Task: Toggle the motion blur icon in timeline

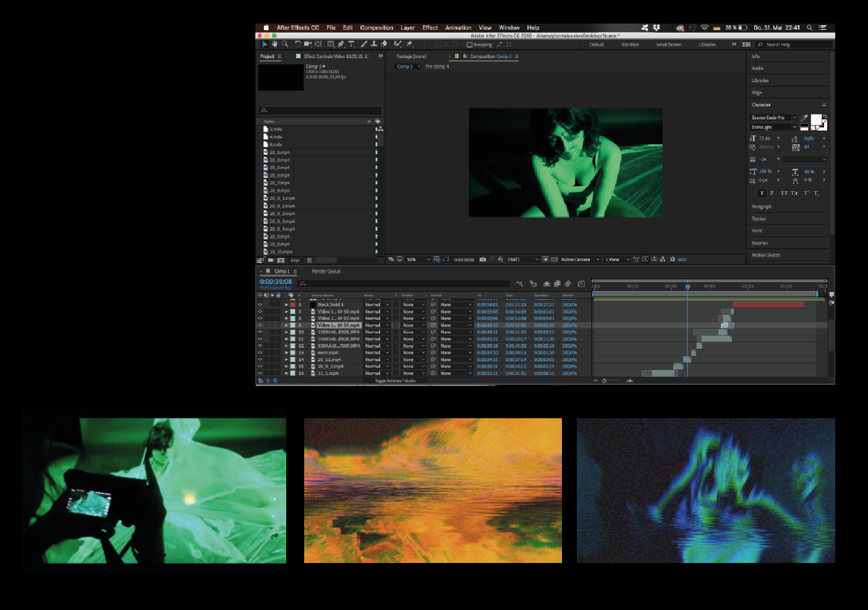Action: point(568,283)
